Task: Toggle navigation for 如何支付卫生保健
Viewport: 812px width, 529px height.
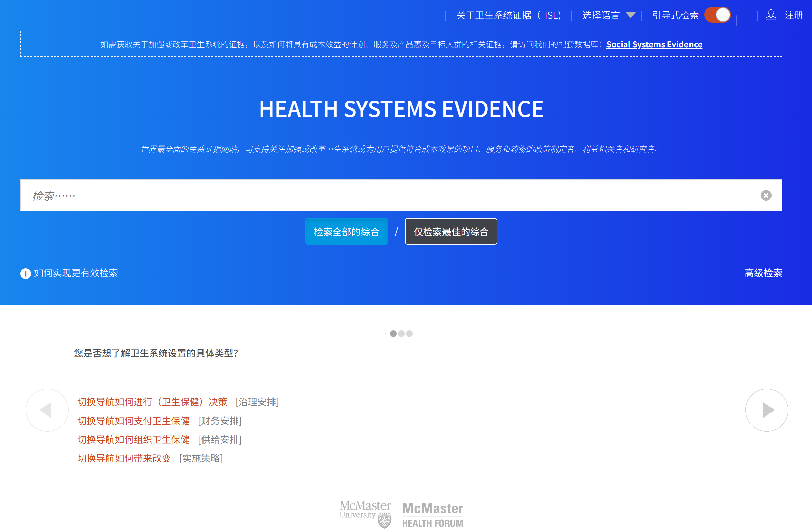Action: click(x=134, y=421)
